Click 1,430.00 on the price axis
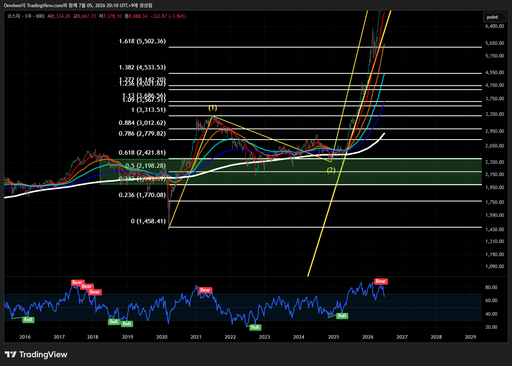 [495, 229]
